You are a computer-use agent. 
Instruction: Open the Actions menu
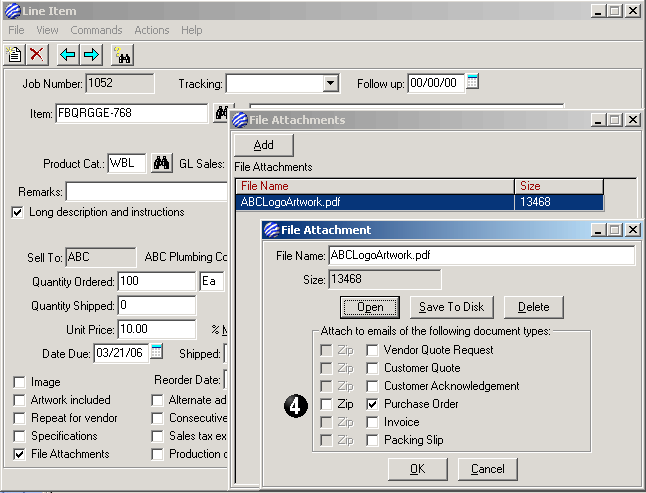[151, 31]
